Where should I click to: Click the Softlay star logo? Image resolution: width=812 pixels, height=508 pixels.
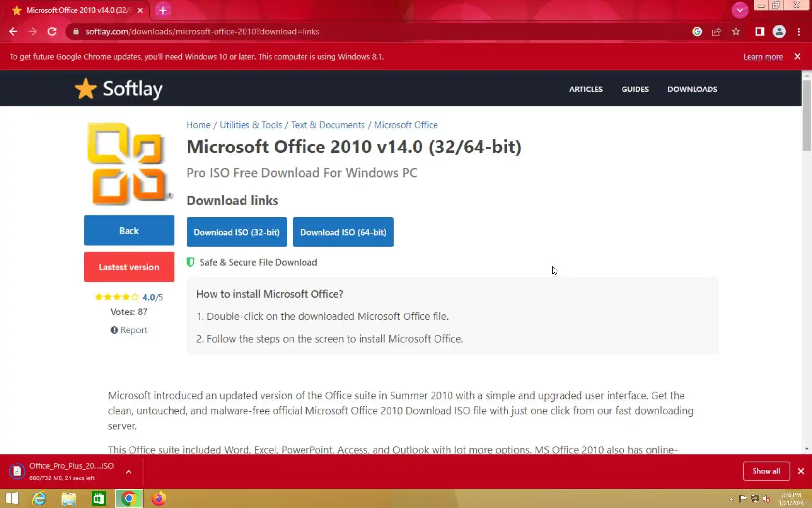click(x=86, y=89)
